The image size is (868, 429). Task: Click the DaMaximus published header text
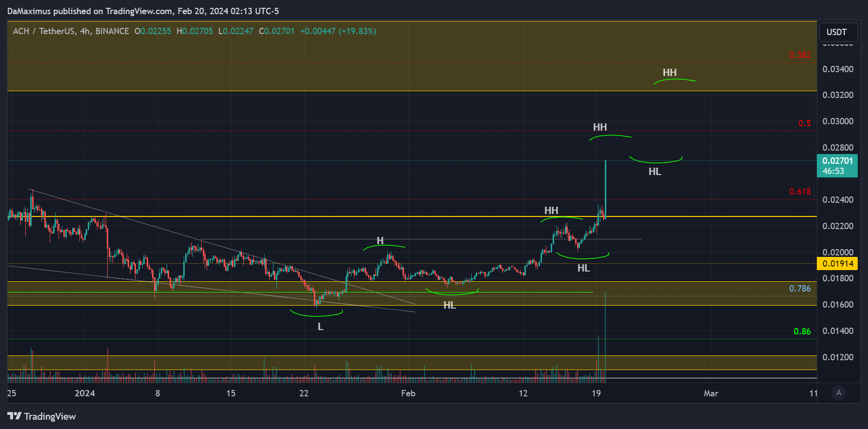[143, 11]
